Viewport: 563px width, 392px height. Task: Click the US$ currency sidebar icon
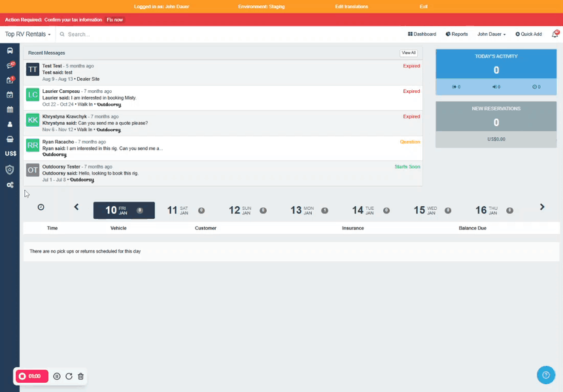point(10,154)
